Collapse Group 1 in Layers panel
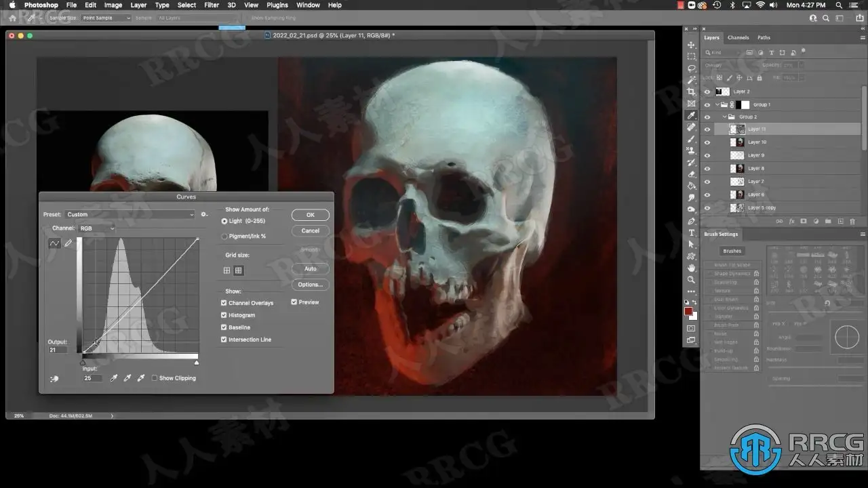Viewport: 868px width, 488px height. (x=717, y=104)
